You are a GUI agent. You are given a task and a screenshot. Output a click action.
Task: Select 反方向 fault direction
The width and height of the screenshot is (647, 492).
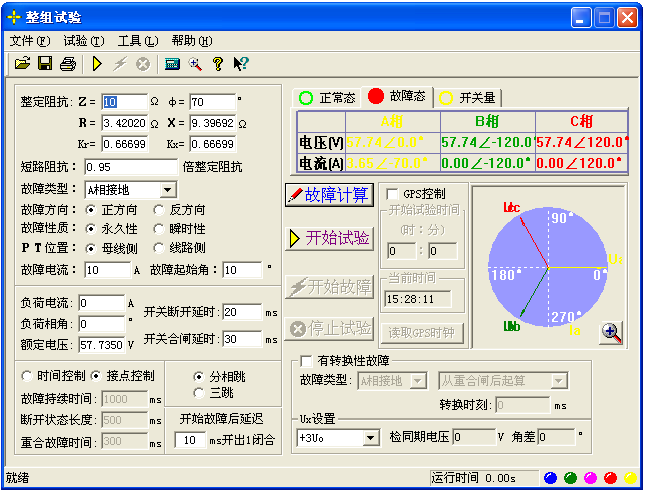[159, 210]
